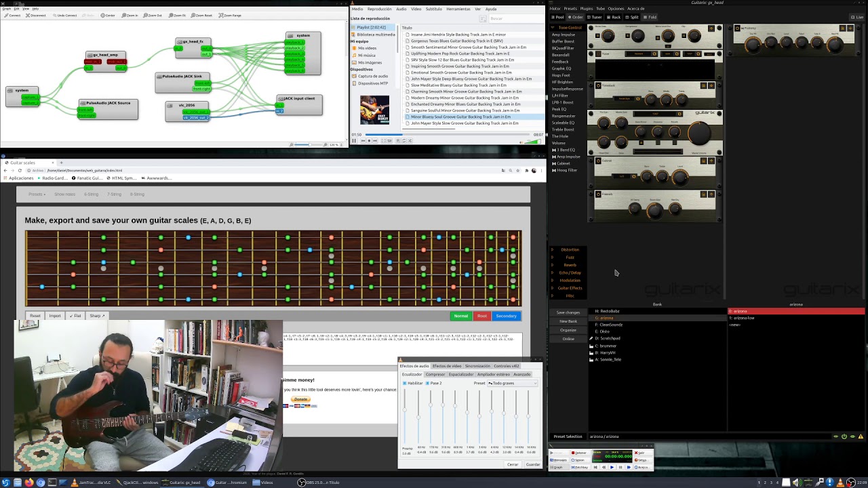
Task: Click Online in Guitarix preset panel
Action: [x=568, y=339]
